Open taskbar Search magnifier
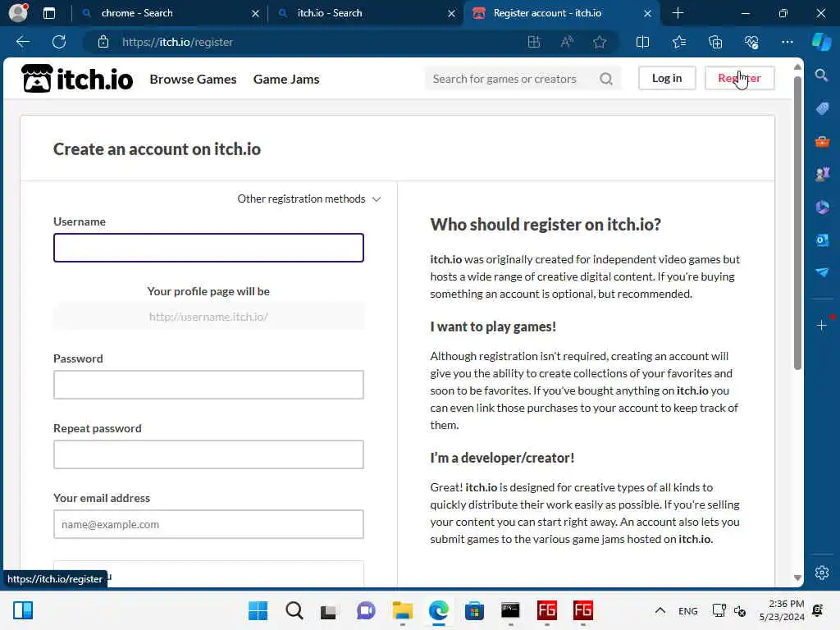This screenshot has width=840, height=630. click(294, 610)
